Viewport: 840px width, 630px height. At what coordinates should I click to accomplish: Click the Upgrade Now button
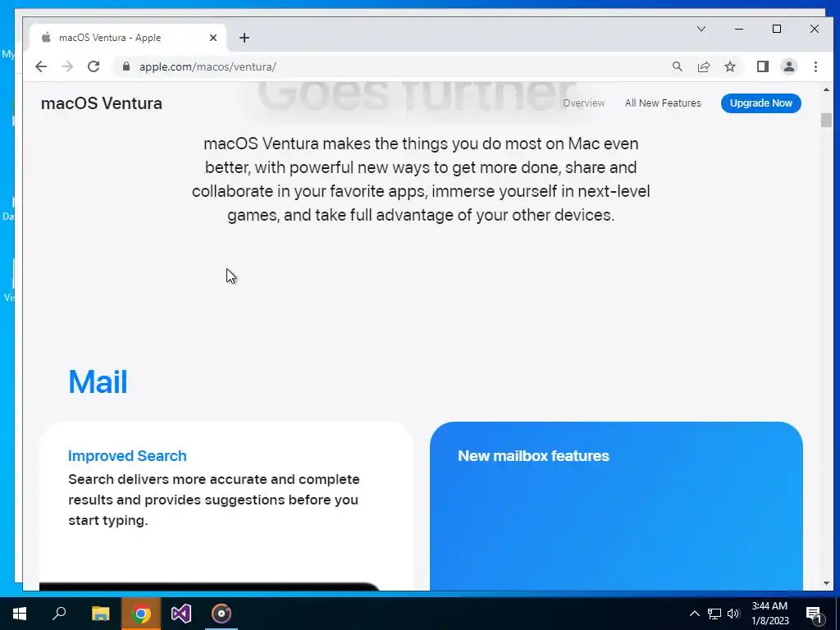(x=760, y=103)
